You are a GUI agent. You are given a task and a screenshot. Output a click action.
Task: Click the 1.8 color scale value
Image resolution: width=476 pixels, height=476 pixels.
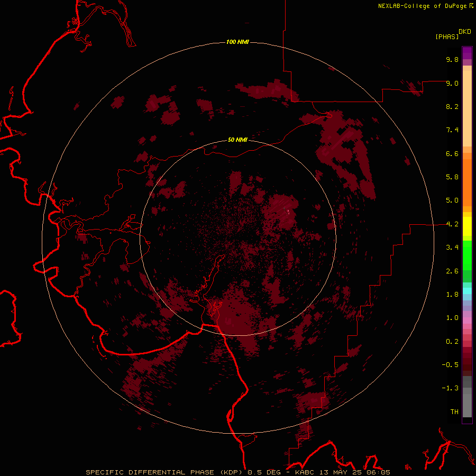pyautogui.click(x=452, y=295)
